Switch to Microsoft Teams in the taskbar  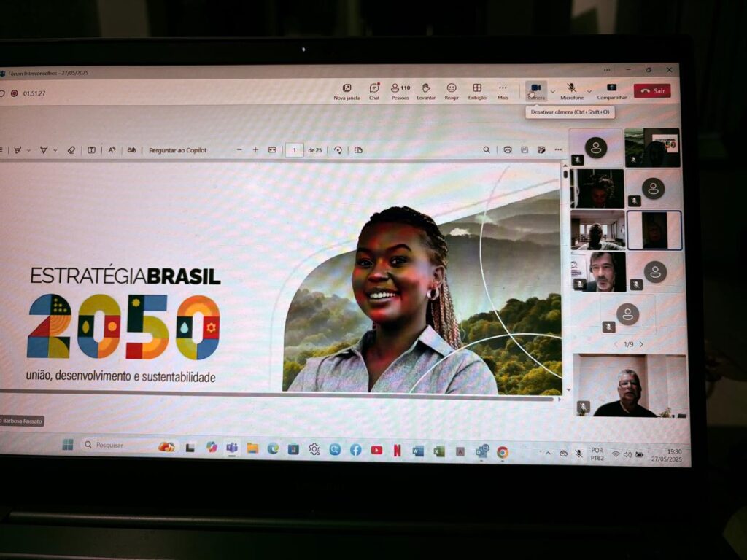(232, 447)
